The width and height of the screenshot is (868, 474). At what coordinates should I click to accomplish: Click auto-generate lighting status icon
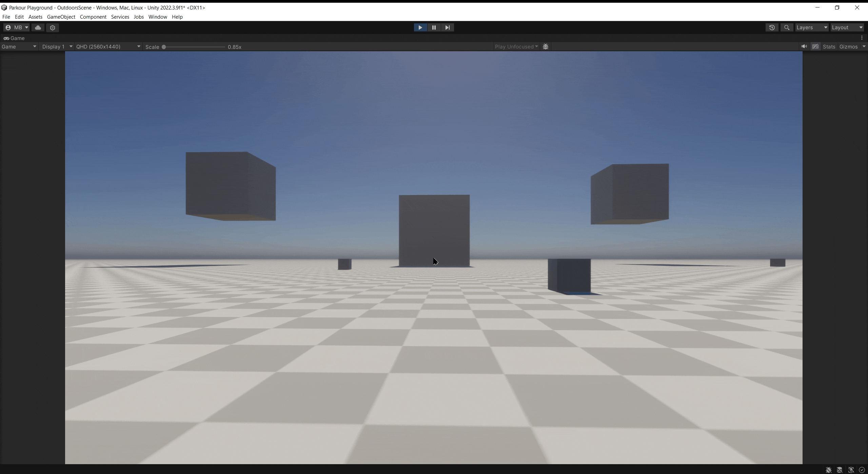point(851,470)
